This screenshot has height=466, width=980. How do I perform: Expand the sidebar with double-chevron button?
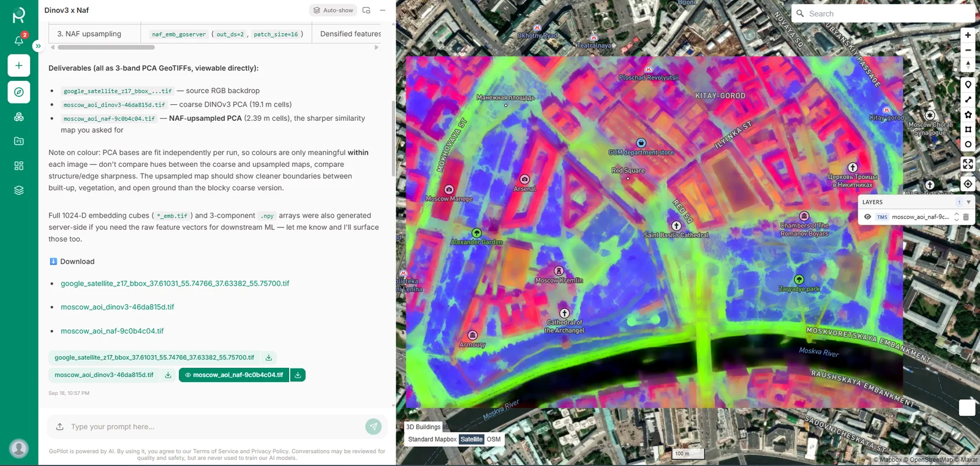tap(38, 46)
